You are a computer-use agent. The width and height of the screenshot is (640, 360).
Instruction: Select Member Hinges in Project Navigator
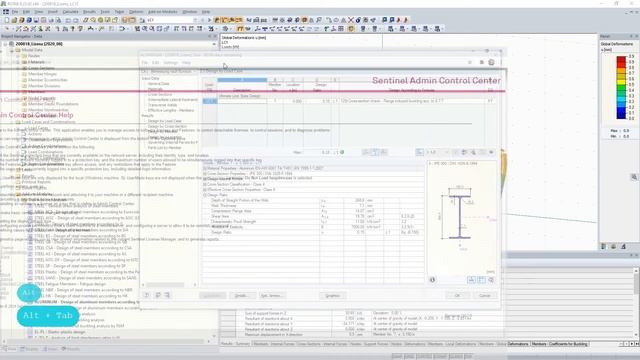click(x=42, y=74)
